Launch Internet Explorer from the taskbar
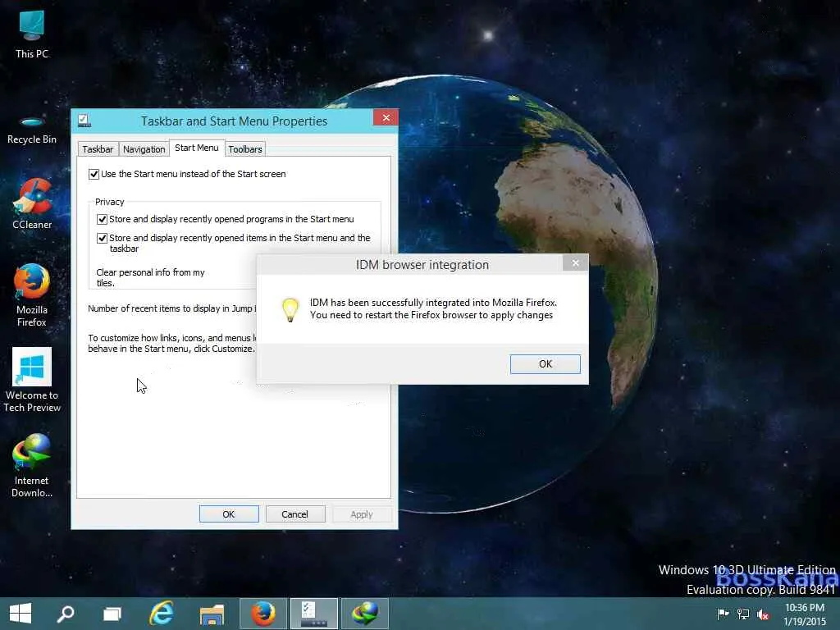Image resolution: width=840 pixels, height=630 pixels. pyautogui.click(x=162, y=614)
